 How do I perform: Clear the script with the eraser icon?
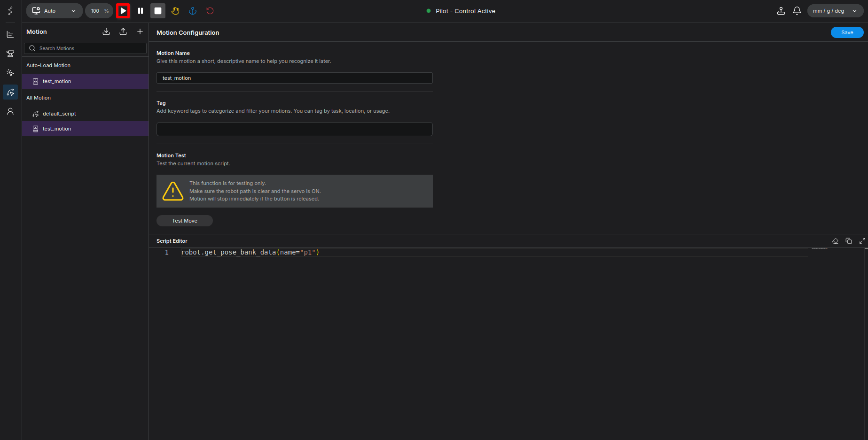pos(835,241)
